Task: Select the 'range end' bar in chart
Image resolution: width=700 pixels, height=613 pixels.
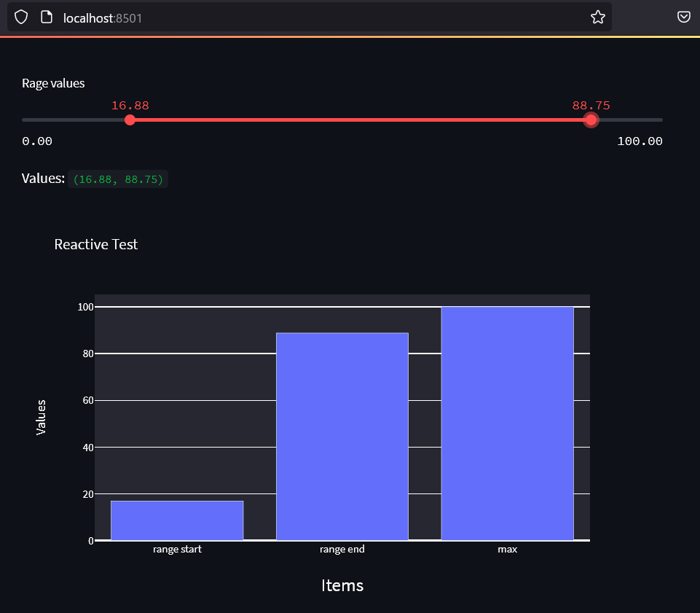Action: coord(342,436)
